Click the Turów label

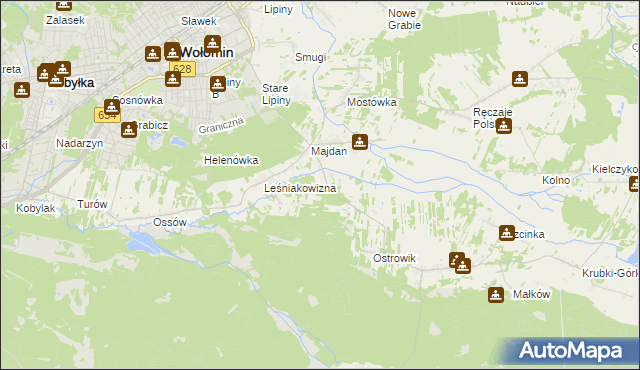(92, 204)
